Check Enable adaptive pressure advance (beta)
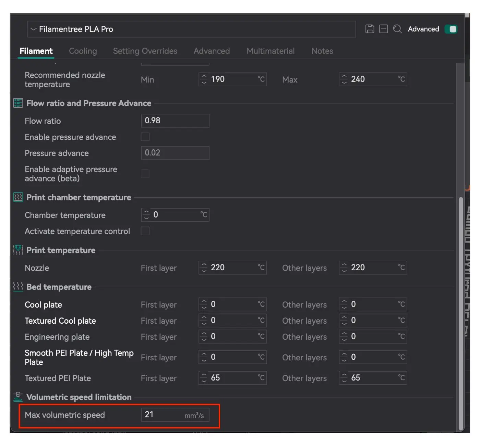The width and height of the screenshot is (480, 448). coord(145,174)
